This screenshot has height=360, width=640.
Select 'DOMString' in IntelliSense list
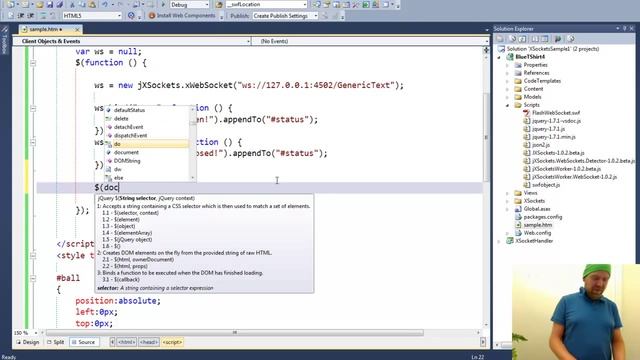tap(127, 161)
